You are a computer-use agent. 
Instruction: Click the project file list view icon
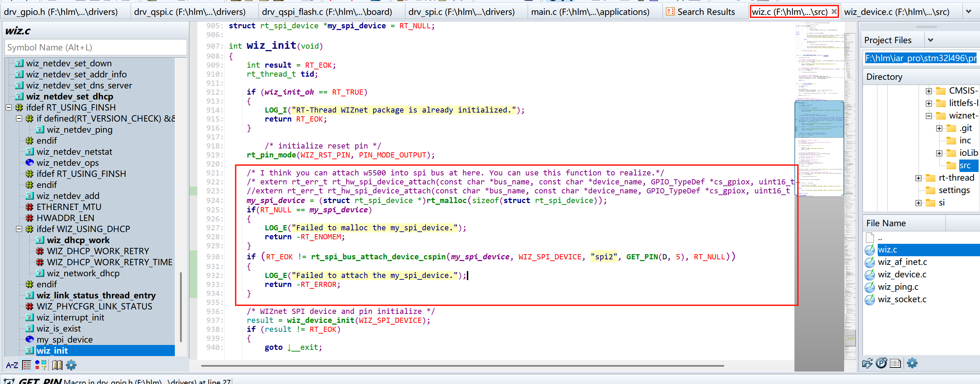tap(895, 364)
